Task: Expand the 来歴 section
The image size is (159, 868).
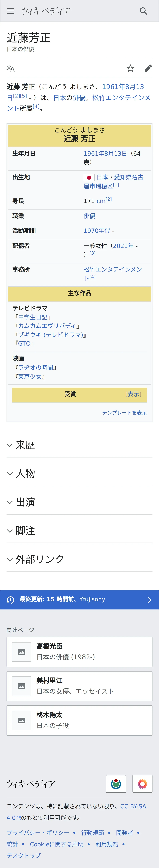Action: pyautogui.click(x=25, y=445)
